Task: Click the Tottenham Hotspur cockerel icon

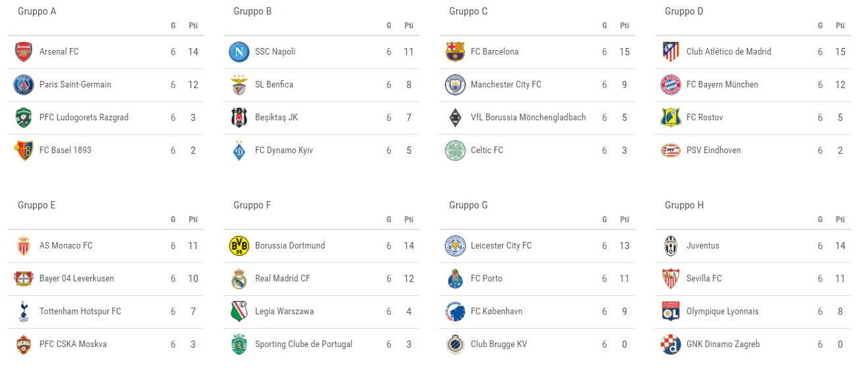Action: pyautogui.click(x=24, y=312)
